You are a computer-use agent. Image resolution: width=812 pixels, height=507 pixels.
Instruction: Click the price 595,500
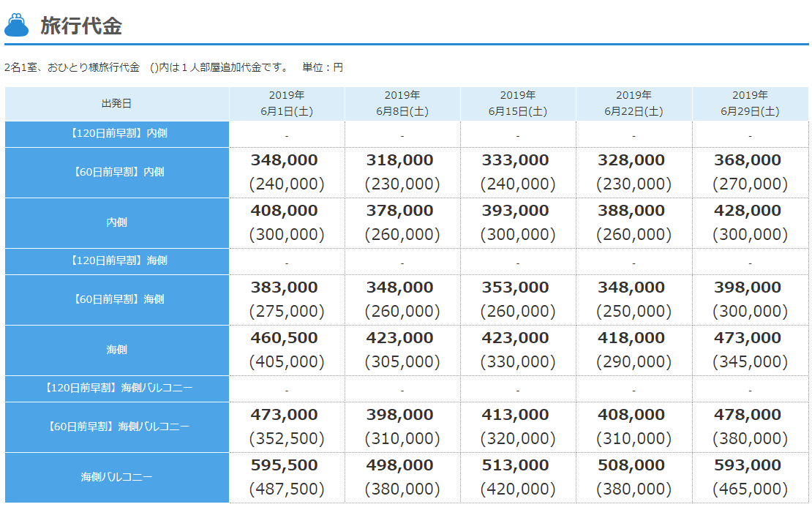tap(285, 465)
